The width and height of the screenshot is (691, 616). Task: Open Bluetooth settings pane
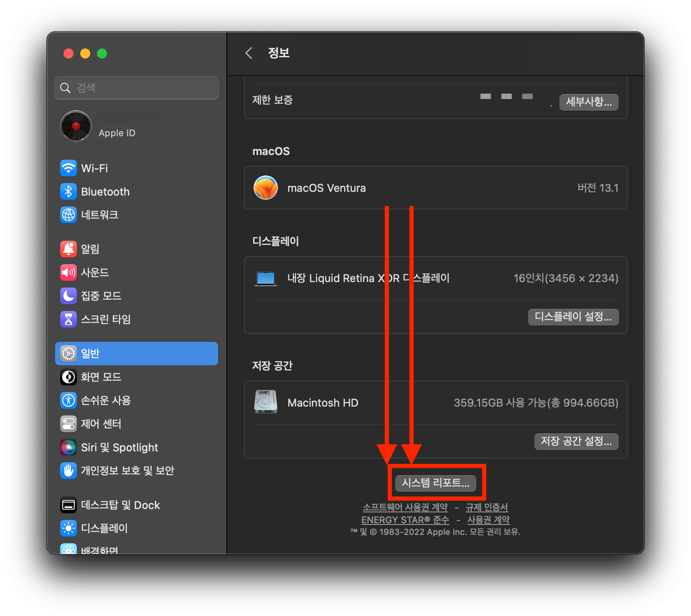137,192
